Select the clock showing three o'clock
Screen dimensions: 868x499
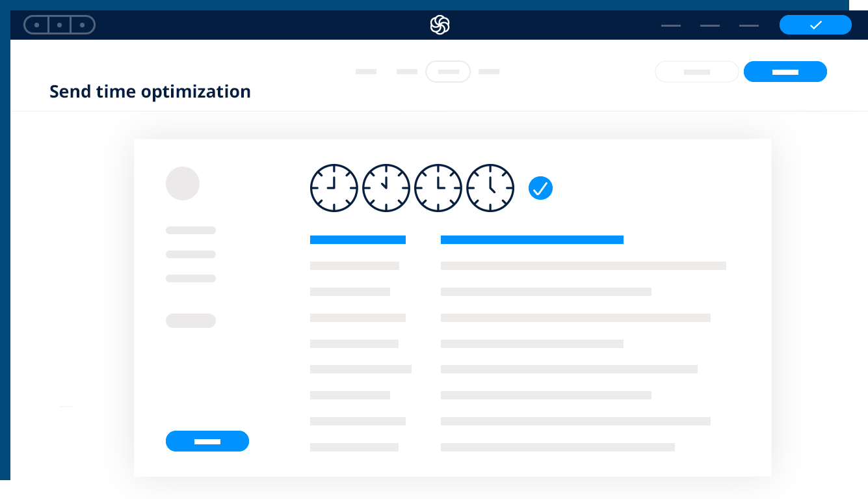[x=438, y=188]
